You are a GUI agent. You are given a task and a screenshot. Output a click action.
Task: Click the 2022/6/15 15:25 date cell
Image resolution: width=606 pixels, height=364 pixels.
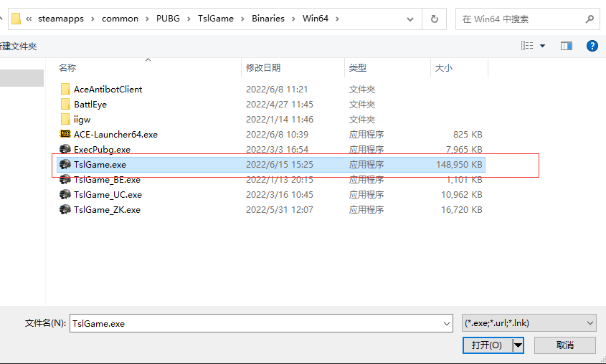(x=280, y=164)
